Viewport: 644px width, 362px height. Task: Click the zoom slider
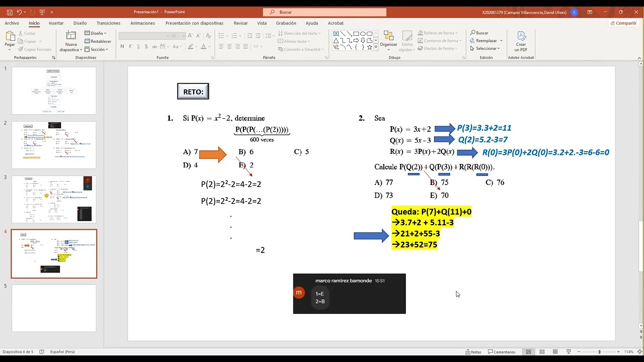coord(599,352)
